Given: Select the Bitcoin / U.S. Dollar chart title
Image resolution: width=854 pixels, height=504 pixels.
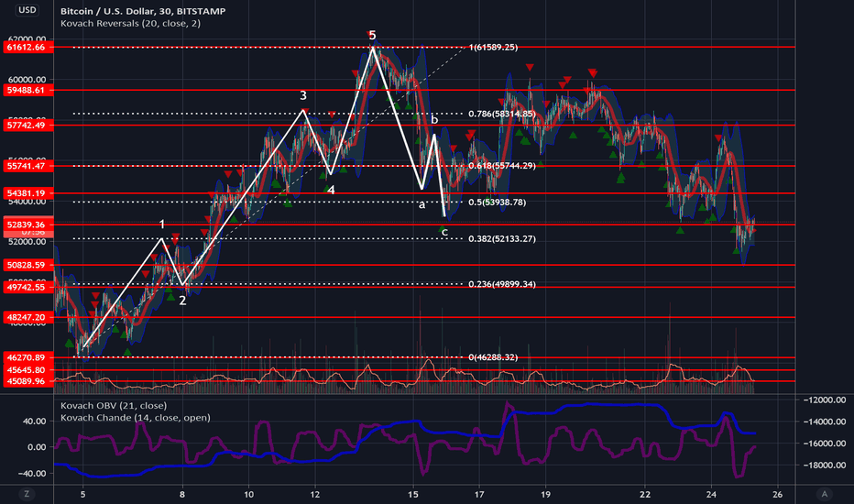Looking at the screenshot, I should (x=143, y=11).
